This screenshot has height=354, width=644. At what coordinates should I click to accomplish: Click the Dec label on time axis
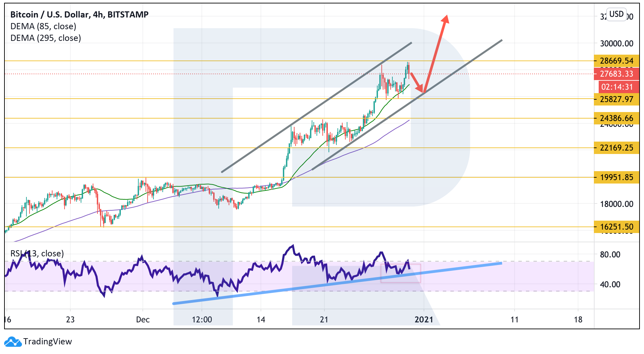(143, 320)
